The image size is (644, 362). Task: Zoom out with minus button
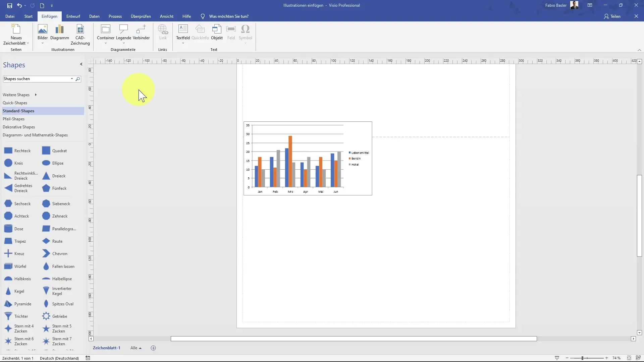click(567, 358)
